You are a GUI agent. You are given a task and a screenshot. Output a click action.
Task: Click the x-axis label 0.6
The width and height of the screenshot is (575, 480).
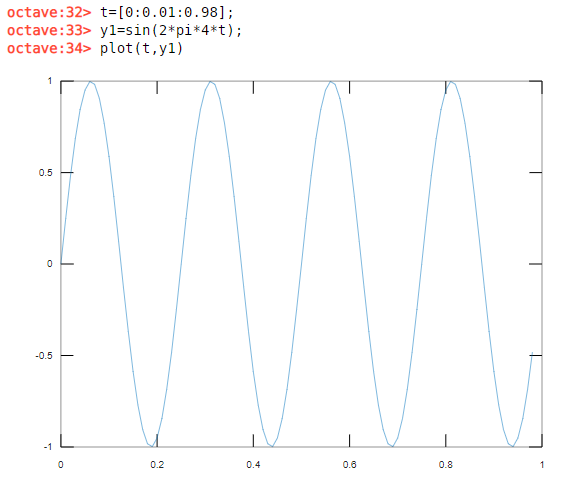[349, 465]
